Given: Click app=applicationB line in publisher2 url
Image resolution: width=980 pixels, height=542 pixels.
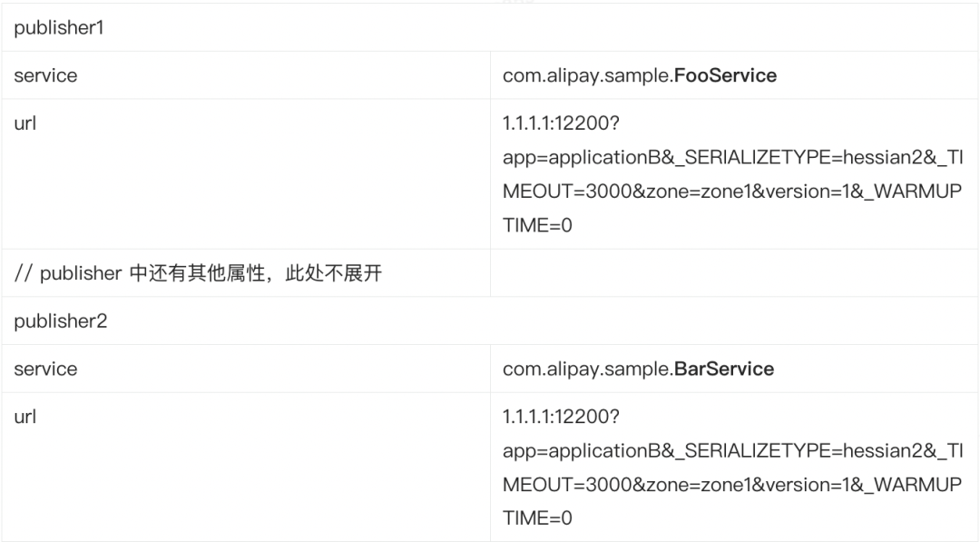Looking at the screenshot, I should [x=732, y=450].
